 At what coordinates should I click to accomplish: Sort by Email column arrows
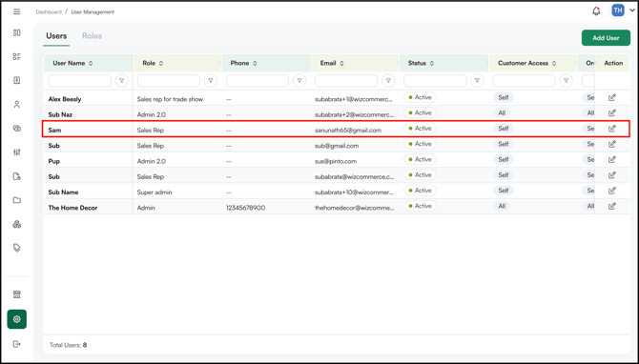click(x=341, y=63)
